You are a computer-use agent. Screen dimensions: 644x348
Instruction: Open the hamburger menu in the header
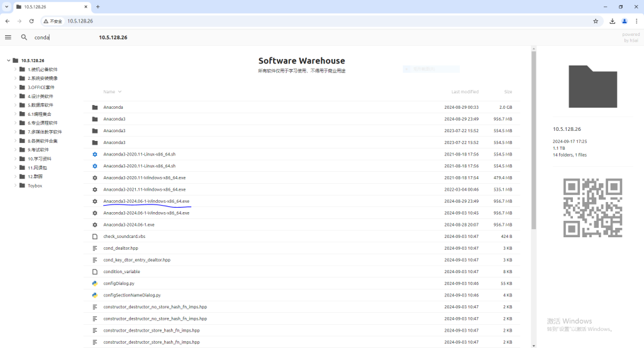click(x=8, y=37)
